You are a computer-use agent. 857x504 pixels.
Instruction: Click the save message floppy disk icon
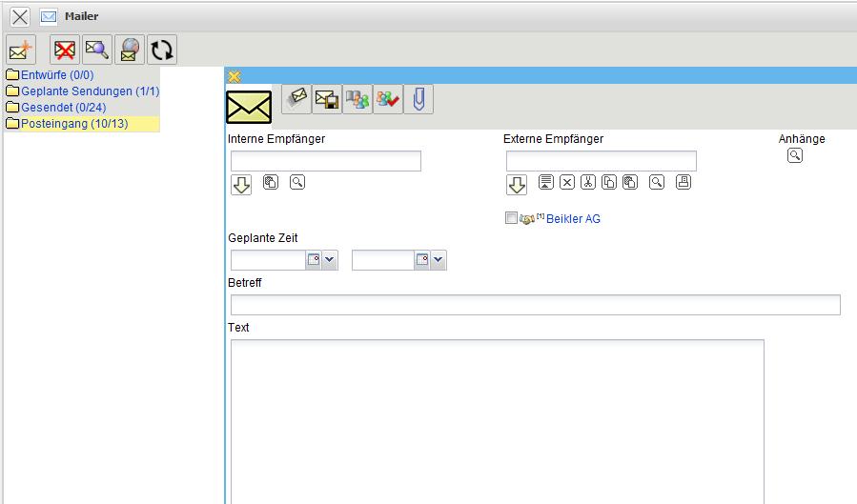[x=327, y=99]
